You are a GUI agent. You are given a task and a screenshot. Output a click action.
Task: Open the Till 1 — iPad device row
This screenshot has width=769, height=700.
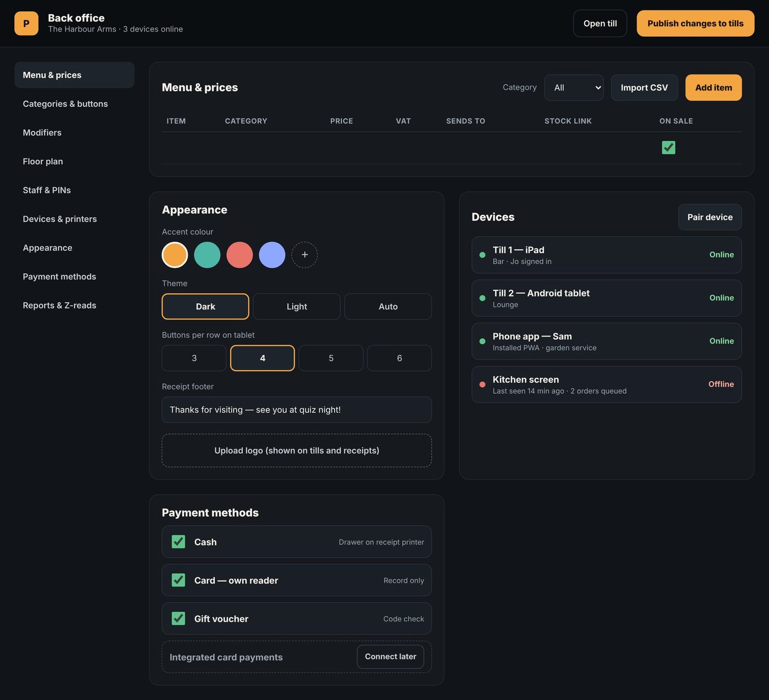point(606,255)
